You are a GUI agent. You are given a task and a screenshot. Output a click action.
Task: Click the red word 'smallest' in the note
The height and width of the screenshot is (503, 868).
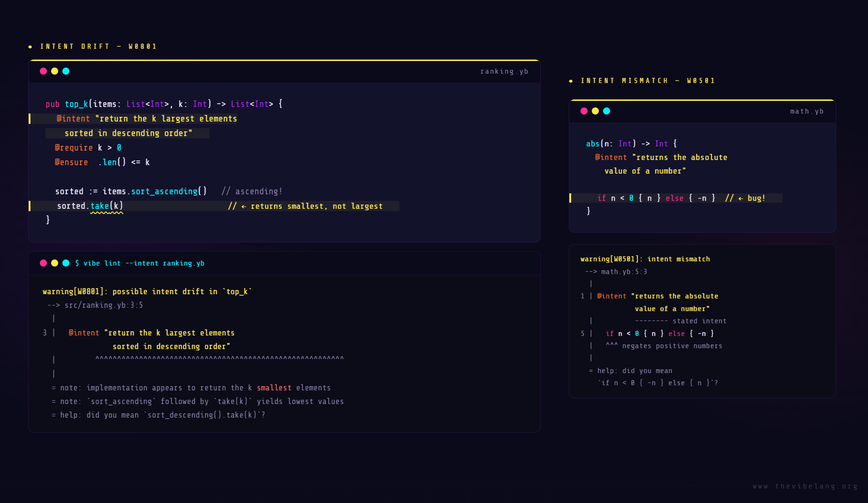click(274, 388)
